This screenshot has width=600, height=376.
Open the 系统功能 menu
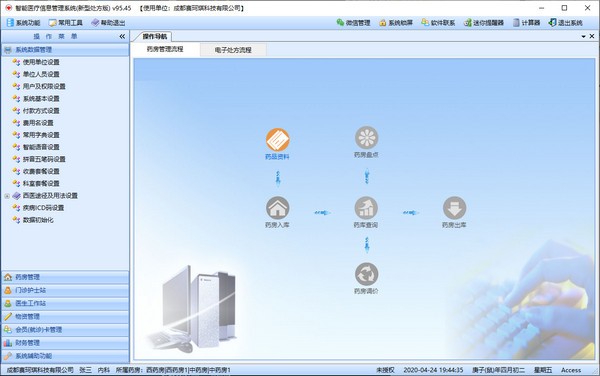click(23, 23)
